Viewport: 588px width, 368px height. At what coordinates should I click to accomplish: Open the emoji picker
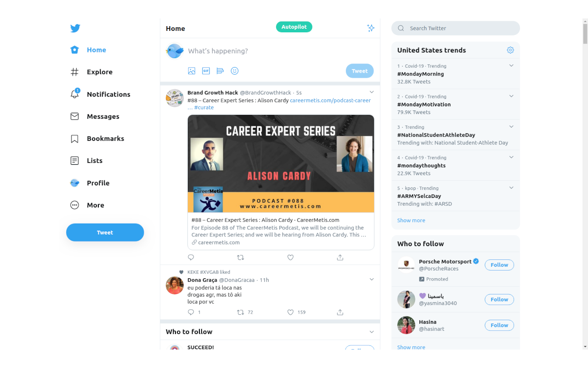click(x=235, y=71)
